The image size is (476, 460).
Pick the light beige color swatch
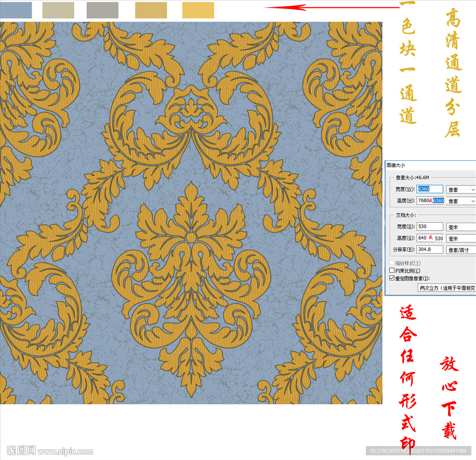58,10
